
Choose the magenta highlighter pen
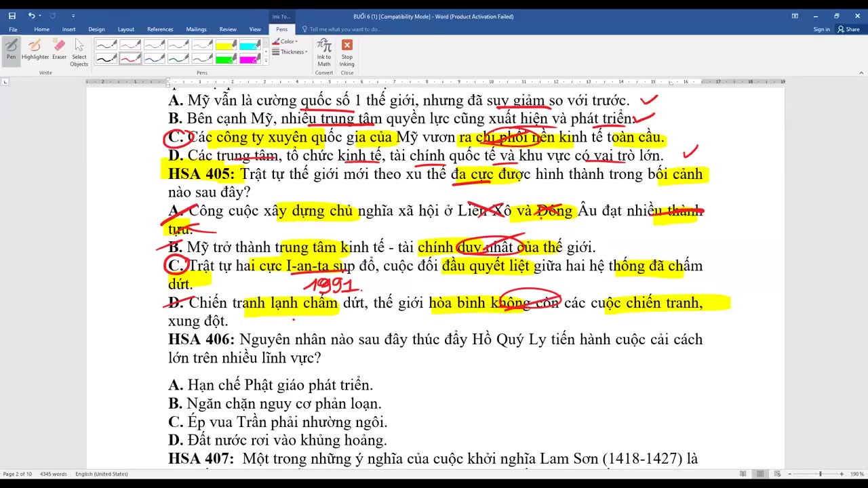(x=250, y=58)
